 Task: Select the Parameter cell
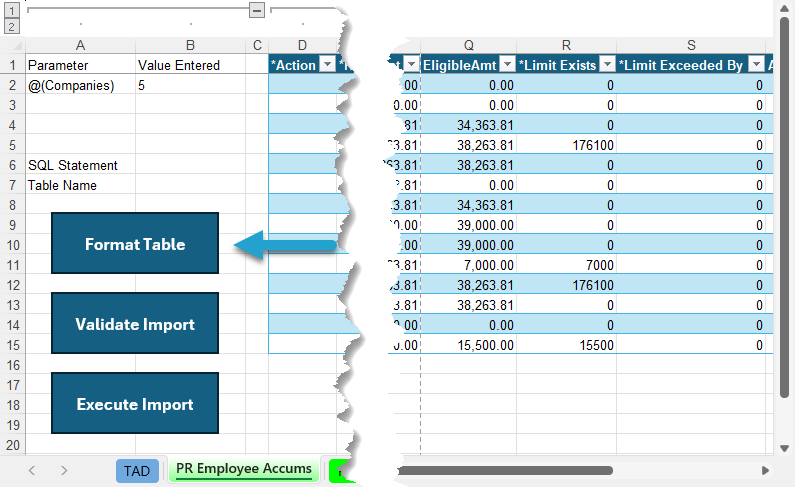click(x=81, y=65)
